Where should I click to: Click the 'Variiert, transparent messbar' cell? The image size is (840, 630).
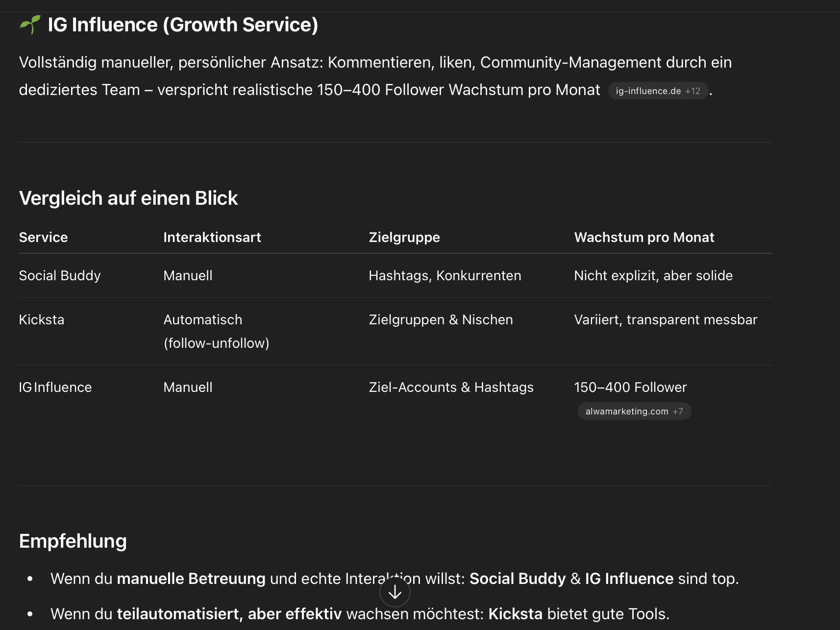pos(666,319)
